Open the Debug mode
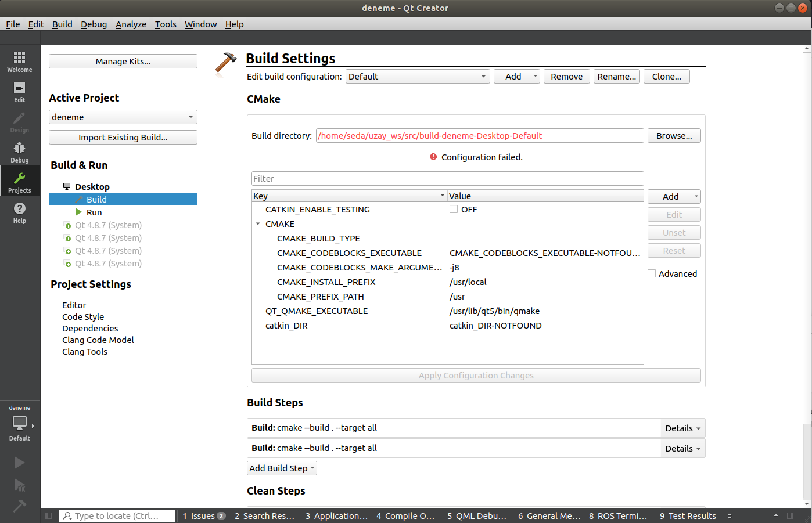Screen dimensions: 812x523 [x=19, y=152]
